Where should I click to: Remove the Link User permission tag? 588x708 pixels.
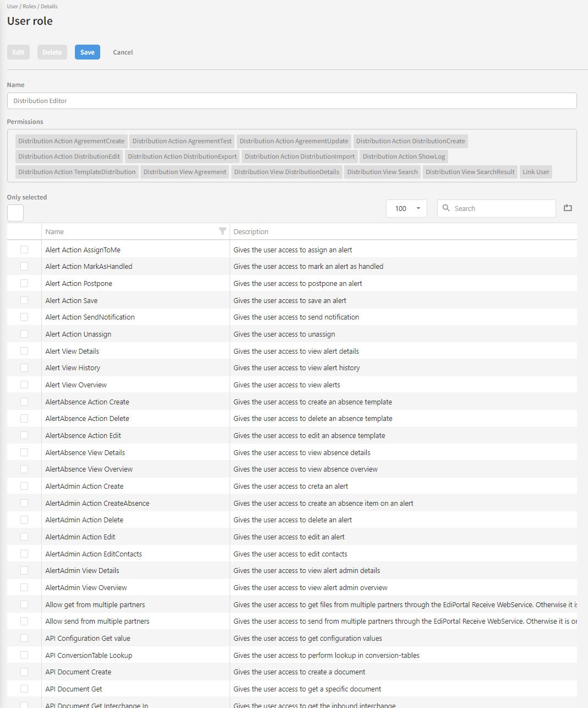pos(536,172)
